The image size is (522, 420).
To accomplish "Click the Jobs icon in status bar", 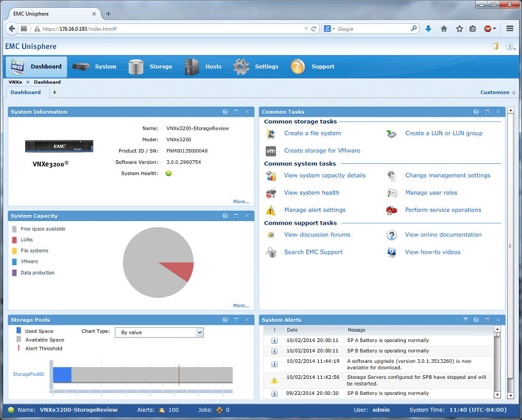I will pyautogui.click(x=219, y=410).
